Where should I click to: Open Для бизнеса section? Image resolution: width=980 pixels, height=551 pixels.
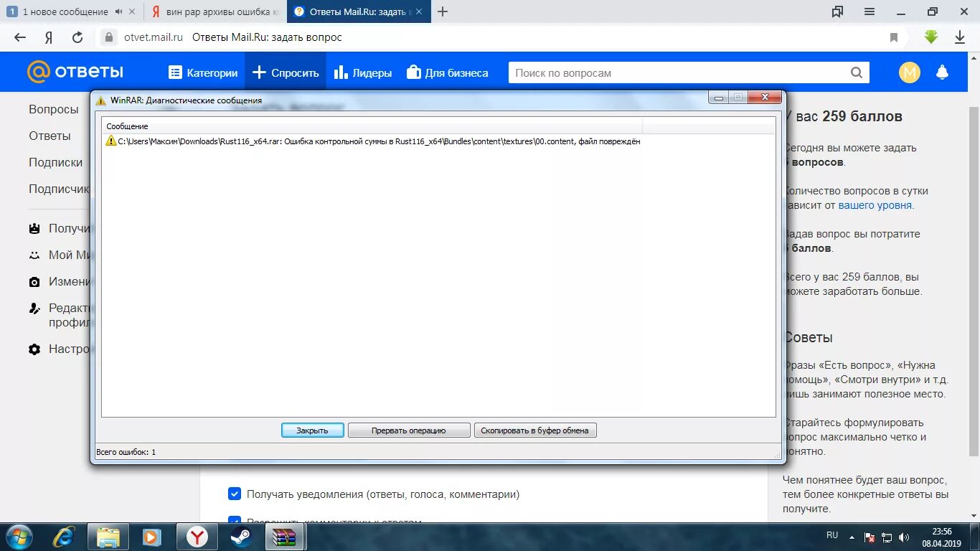pyautogui.click(x=447, y=72)
